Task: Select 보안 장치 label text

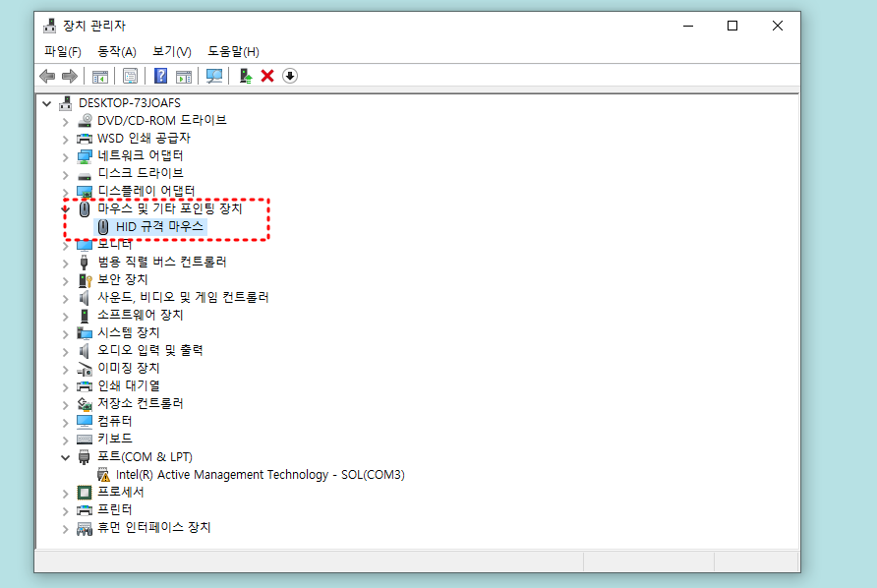Action: pos(123,279)
